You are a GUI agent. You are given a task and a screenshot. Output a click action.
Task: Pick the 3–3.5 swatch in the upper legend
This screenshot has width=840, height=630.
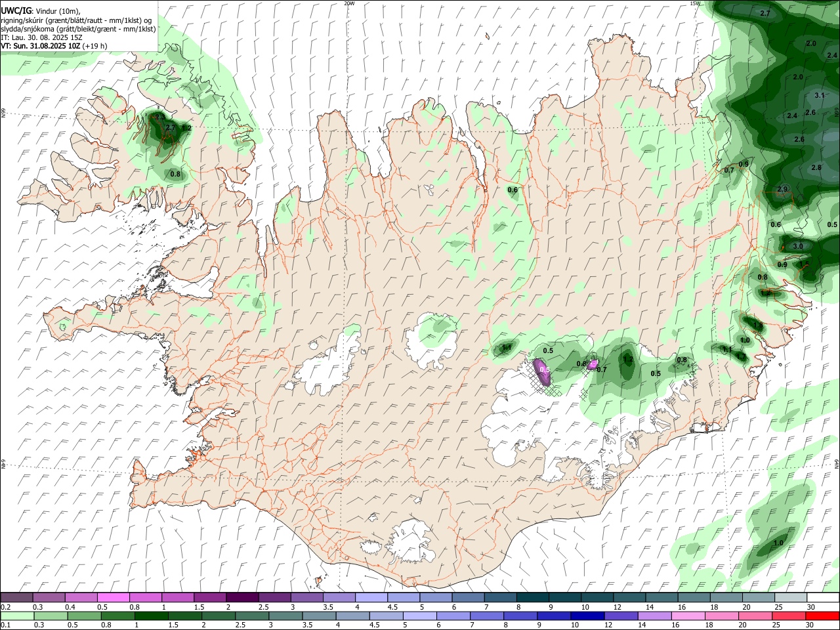pyautogui.click(x=306, y=598)
